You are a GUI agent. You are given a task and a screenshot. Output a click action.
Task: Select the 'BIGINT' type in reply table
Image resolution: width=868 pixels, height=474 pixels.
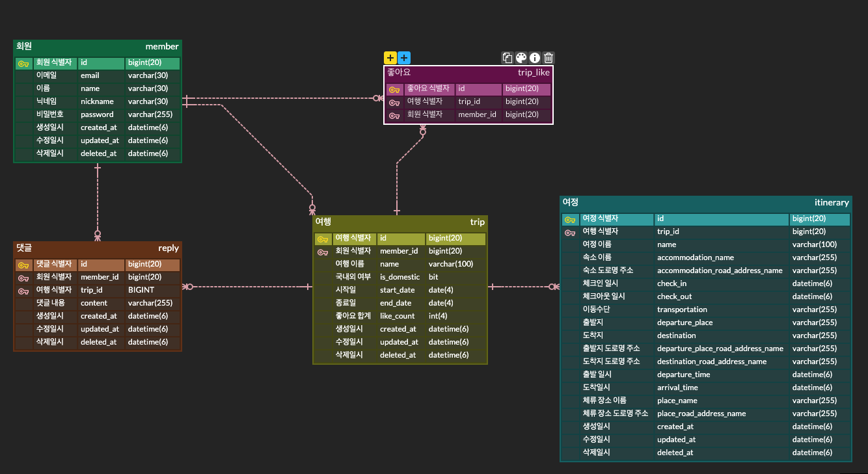(141, 290)
